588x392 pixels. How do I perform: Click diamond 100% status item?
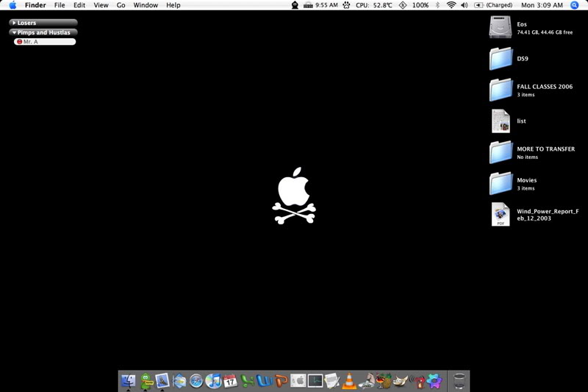pyautogui.click(x=414, y=5)
